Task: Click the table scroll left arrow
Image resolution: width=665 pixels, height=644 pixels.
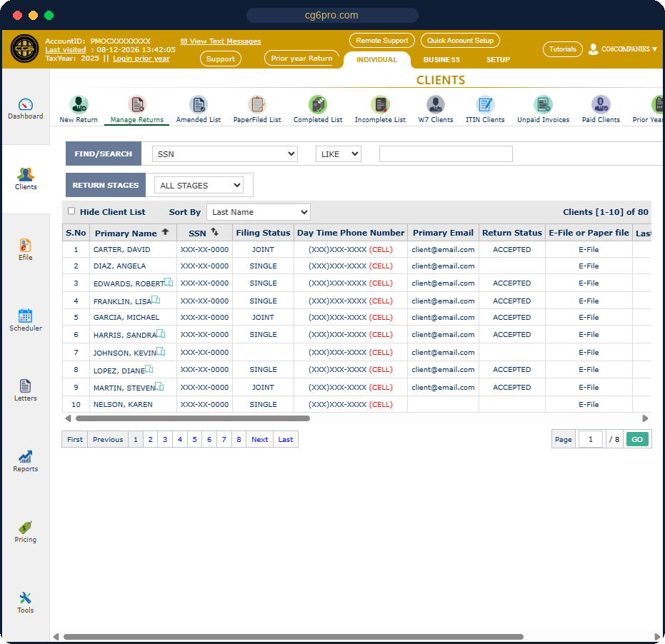Action: click(69, 418)
